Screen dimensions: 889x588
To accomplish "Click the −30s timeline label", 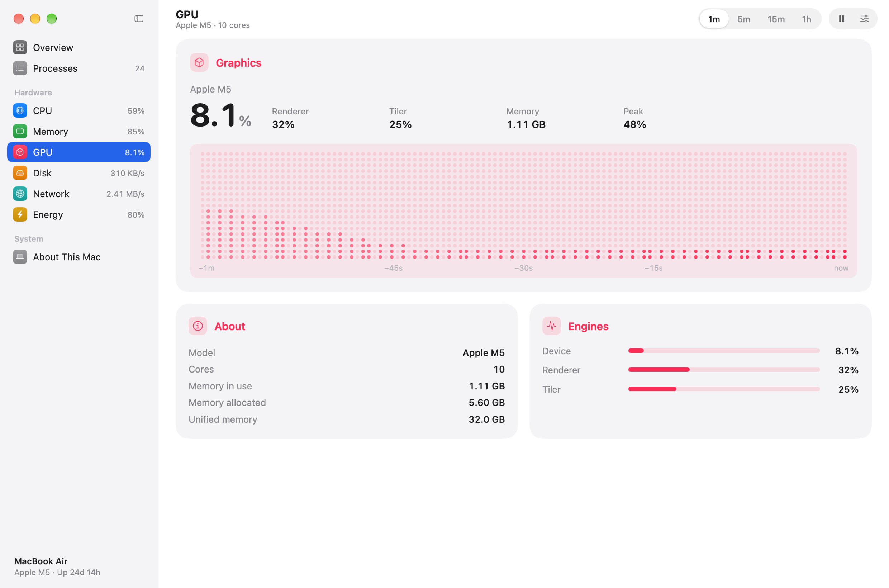I will coord(523,268).
